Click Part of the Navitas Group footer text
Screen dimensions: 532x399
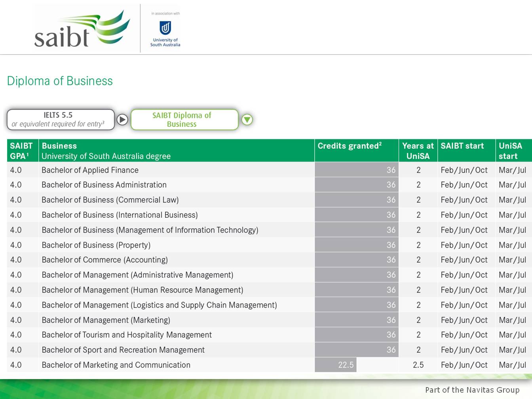472,390
